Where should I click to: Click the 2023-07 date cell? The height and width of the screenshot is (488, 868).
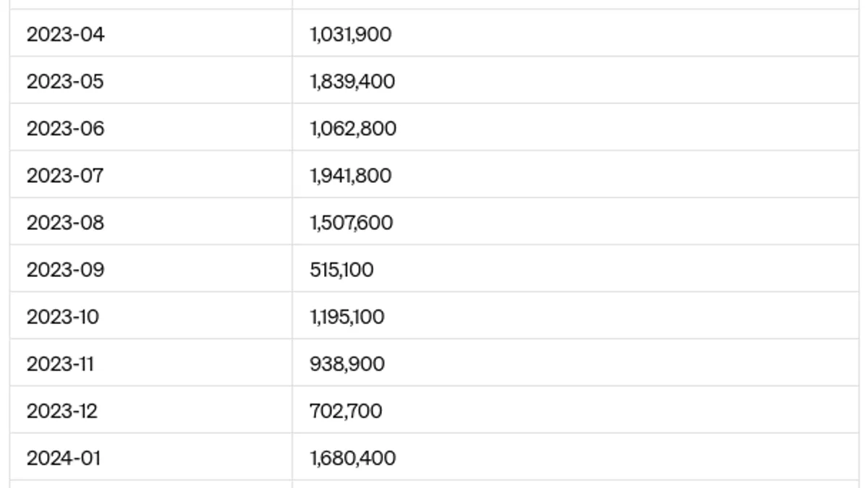[65, 175]
